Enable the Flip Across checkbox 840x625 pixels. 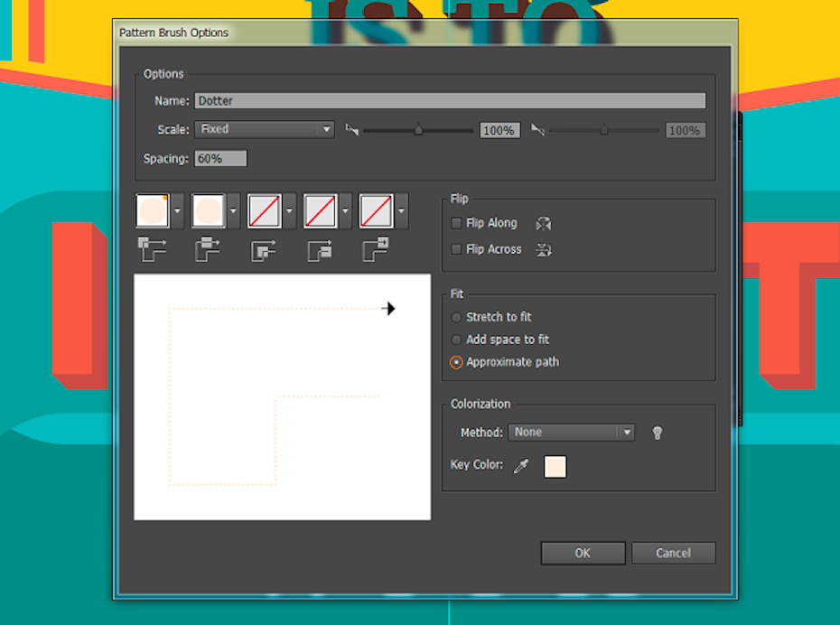pyautogui.click(x=457, y=249)
